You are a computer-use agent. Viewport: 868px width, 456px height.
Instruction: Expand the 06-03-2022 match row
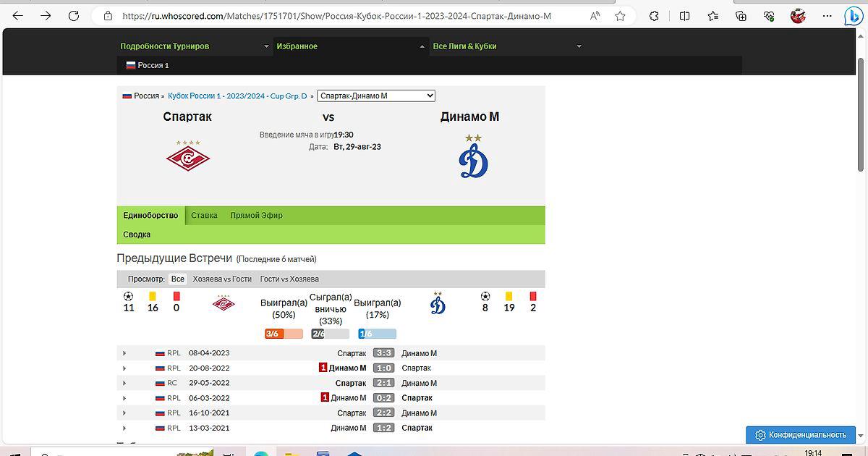[124, 398]
